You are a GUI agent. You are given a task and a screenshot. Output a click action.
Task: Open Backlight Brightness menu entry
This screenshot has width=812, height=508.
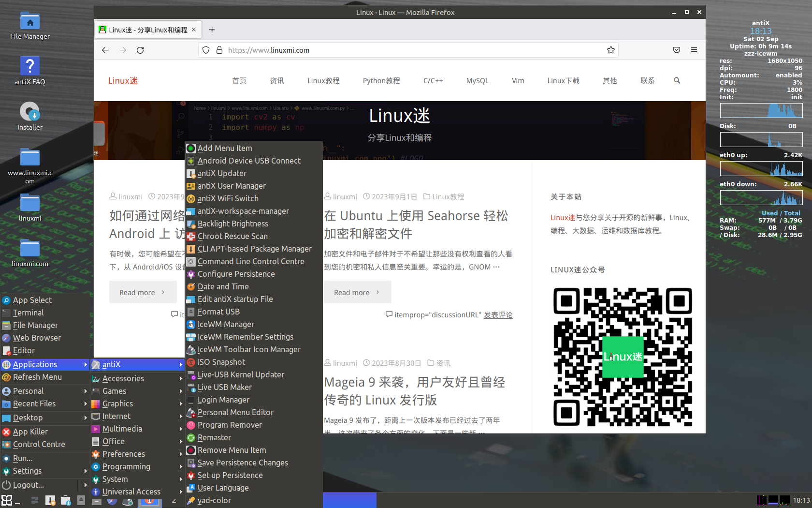pos(254,224)
